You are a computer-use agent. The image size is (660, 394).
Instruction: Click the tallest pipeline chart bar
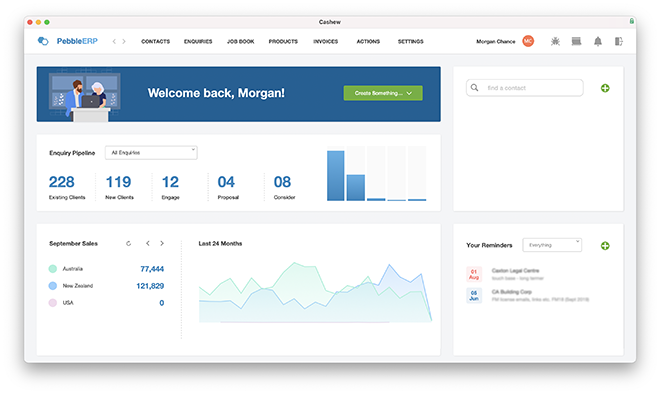(x=335, y=176)
